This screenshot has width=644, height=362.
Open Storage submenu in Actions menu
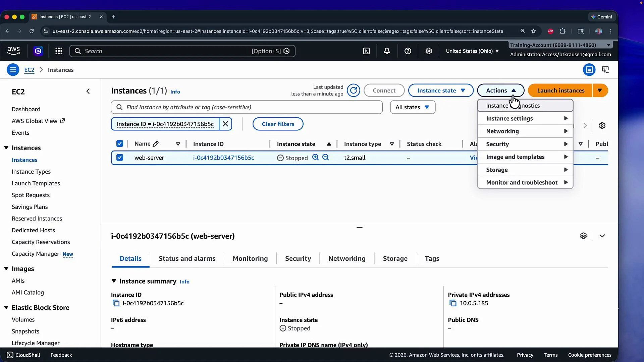click(525, 170)
